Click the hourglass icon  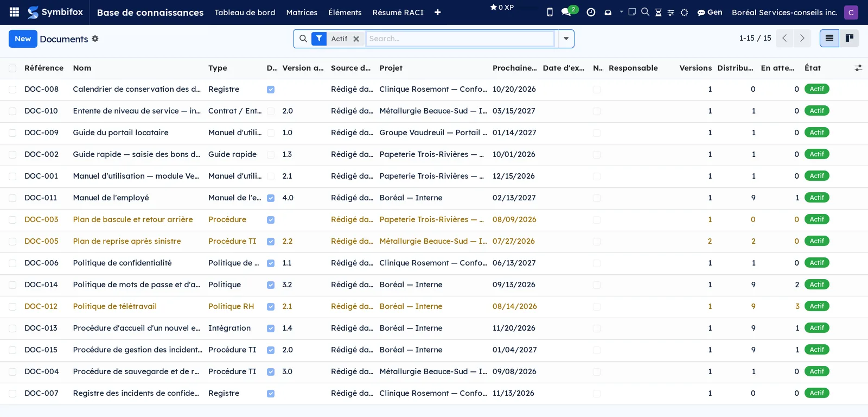tap(659, 12)
